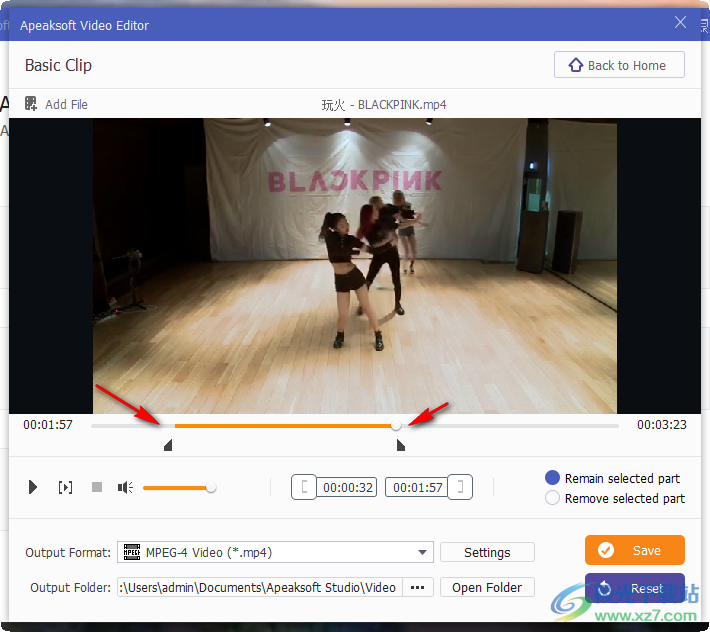
Task: Open the Output Format dropdown
Action: point(275,552)
